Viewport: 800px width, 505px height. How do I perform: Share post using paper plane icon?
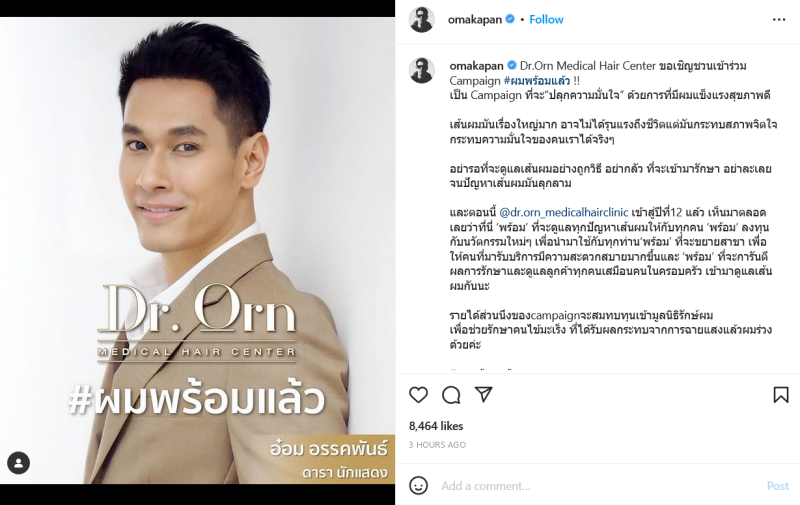pos(483,394)
